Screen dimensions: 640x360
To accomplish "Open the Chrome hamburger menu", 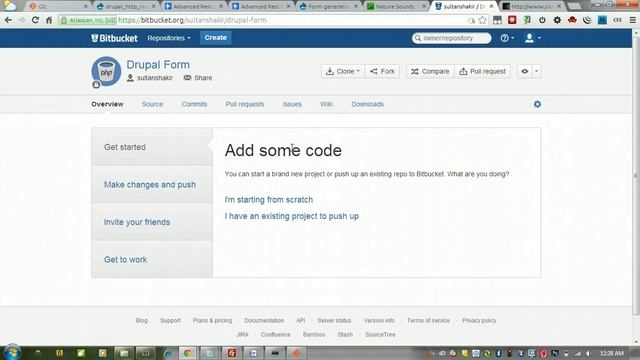I will tap(632, 20).
